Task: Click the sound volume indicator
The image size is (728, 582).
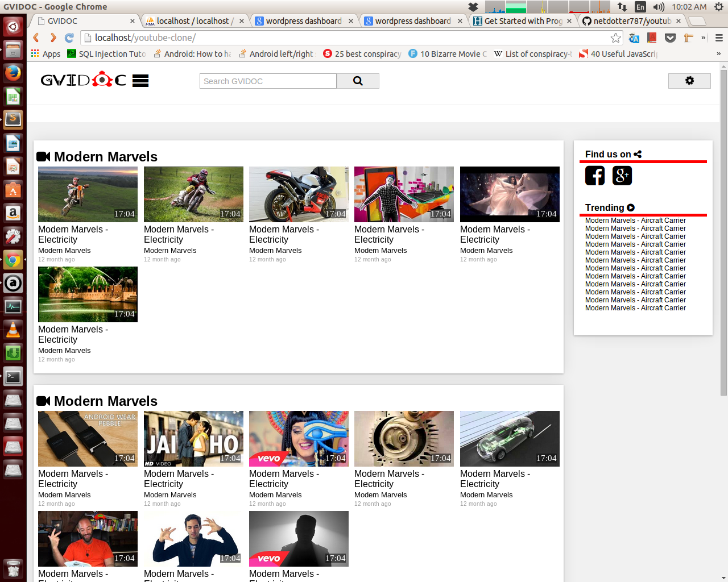Action: coord(659,7)
